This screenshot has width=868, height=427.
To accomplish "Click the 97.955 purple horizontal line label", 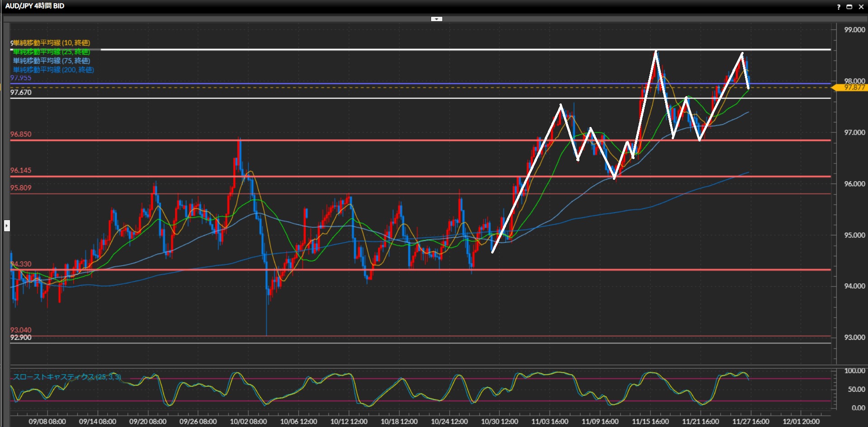I will point(21,78).
